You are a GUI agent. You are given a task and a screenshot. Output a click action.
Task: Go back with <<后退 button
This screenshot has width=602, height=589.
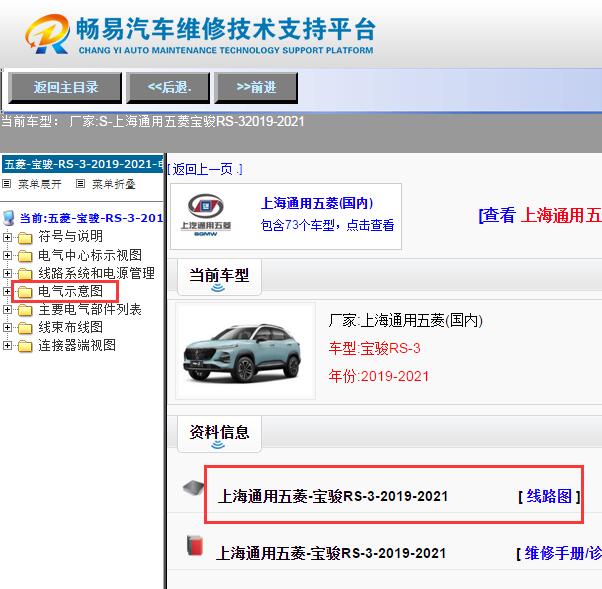(169, 88)
